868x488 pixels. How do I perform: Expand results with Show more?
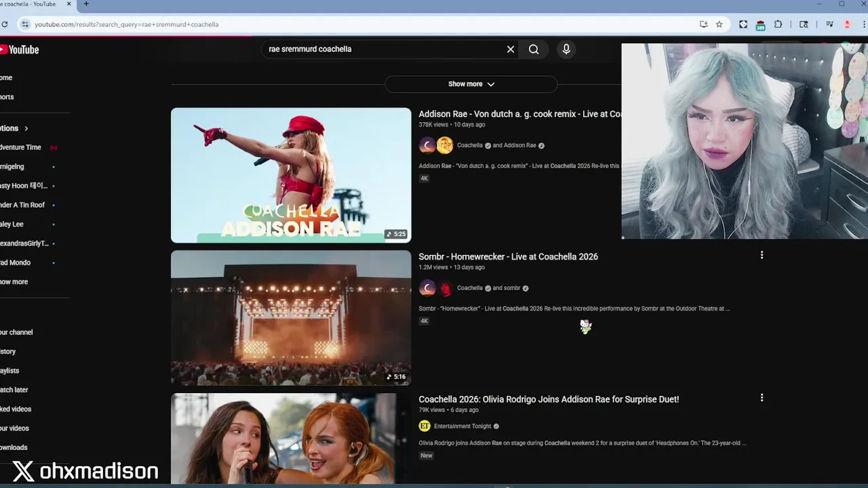pyautogui.click(x=471, y=84)
